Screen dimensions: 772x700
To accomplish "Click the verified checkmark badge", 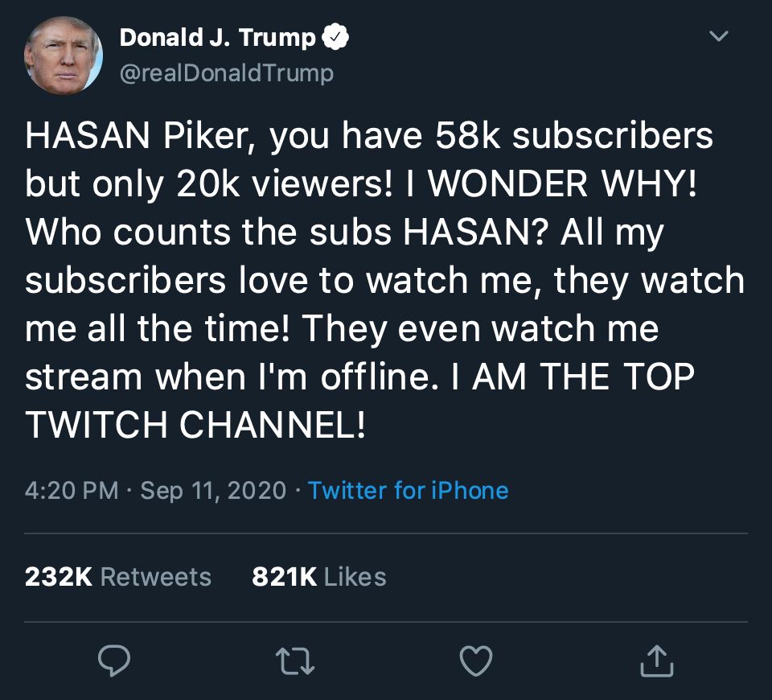I will click(335, 37).
